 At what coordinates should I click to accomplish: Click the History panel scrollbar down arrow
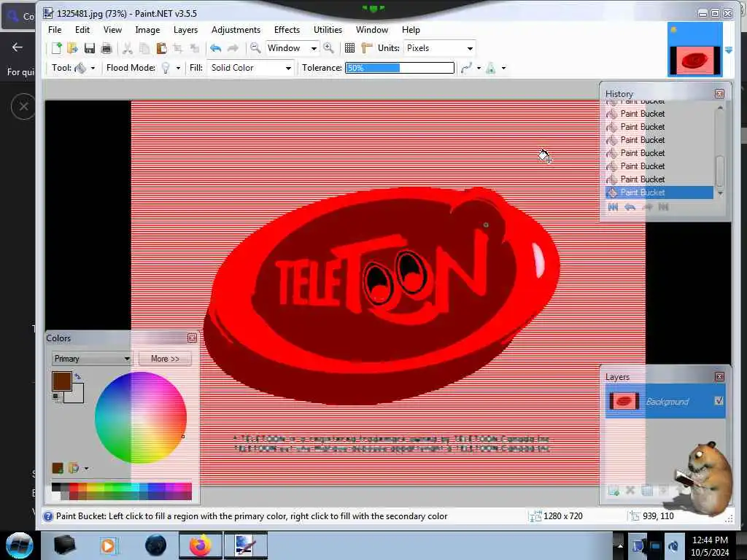point(720,192)
